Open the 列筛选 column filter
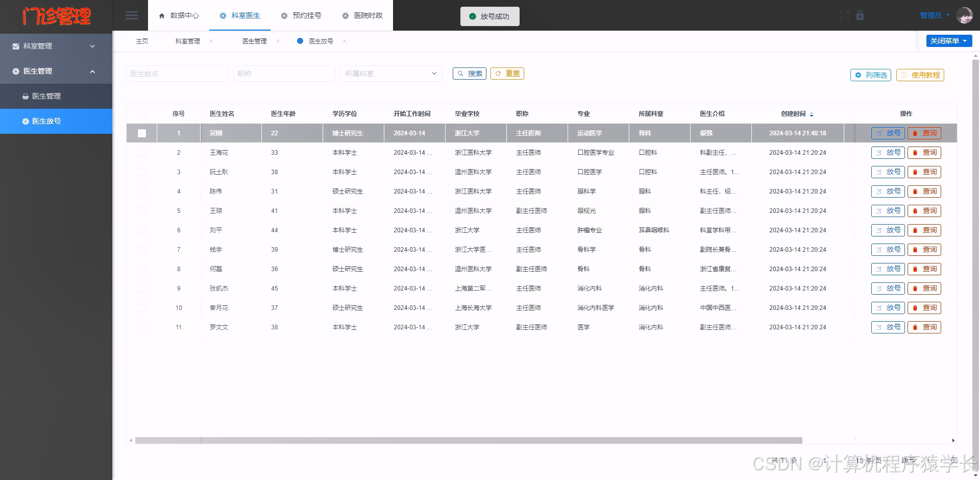 871,75
